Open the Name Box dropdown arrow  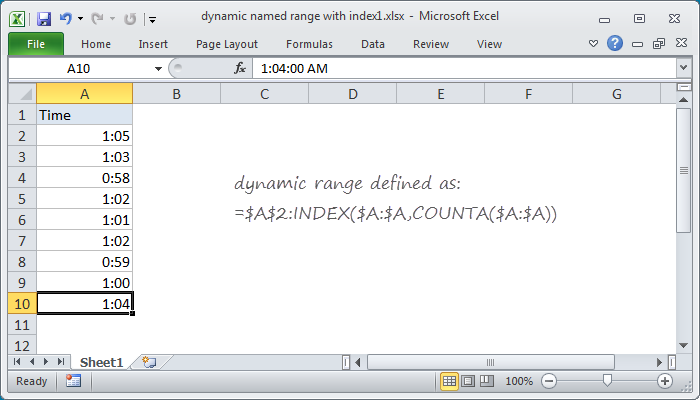[158, 68]
